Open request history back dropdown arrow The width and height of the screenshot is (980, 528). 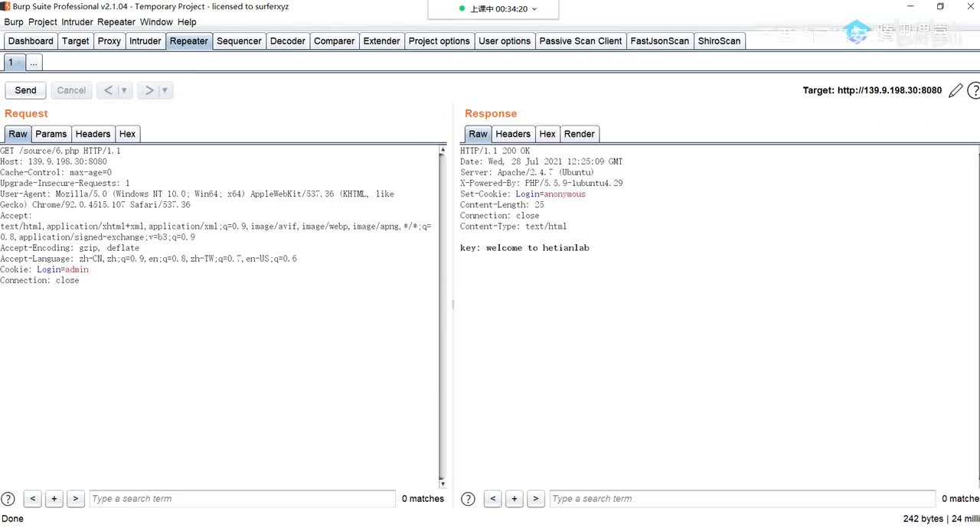pos(124,90)
